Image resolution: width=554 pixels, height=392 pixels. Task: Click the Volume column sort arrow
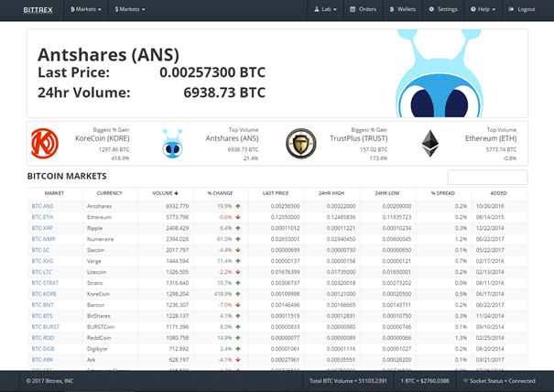tap(177, 193)
